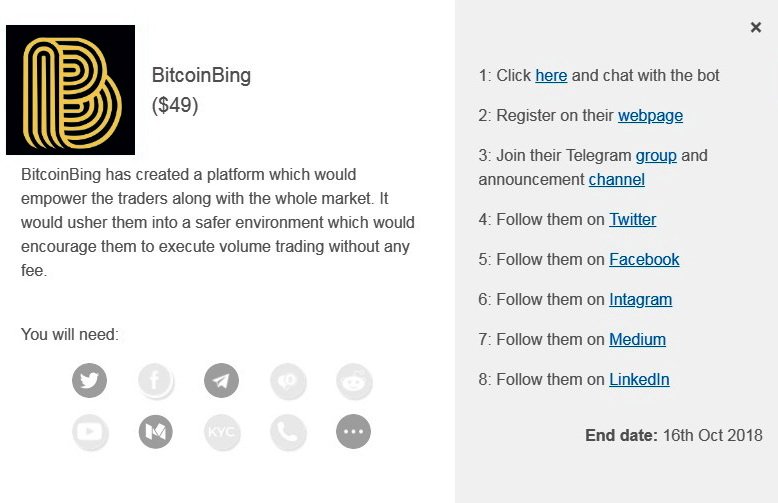
Task: Click the faded phone requirement icon
Action: click(x=288, y=432)
